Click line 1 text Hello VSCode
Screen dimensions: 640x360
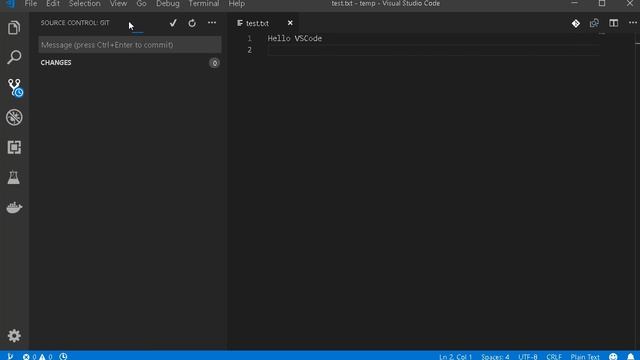tap(295, 38)
